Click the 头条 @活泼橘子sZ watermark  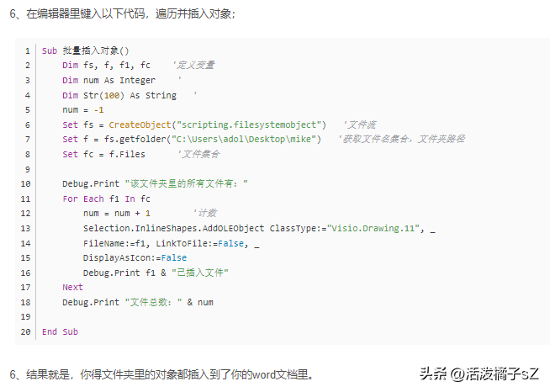479,374
